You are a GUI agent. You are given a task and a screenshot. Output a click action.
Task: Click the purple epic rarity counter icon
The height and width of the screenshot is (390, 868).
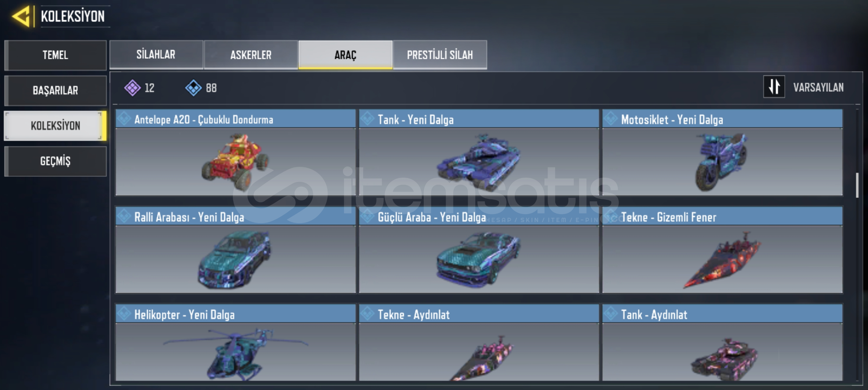pos(132,88)
